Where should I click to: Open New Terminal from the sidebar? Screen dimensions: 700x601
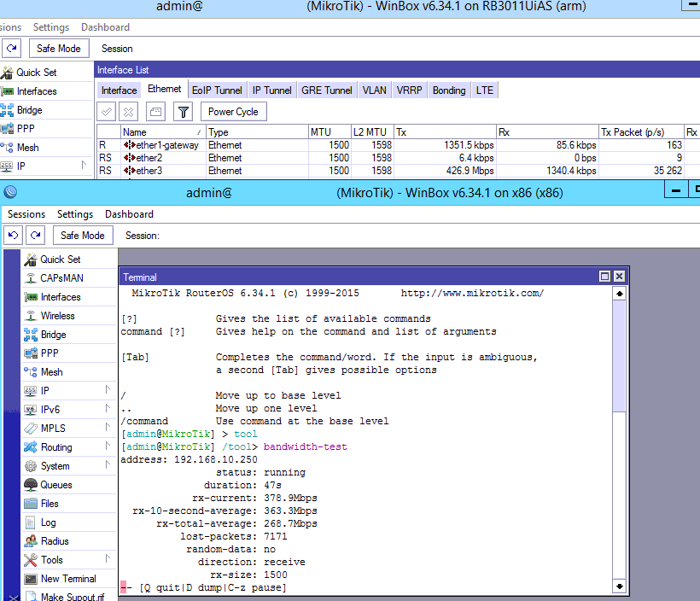tap(68, 579)
